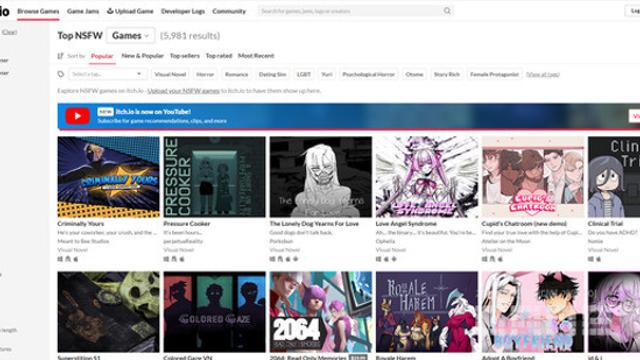Open the Love Angel Syndrome thumbnail

[x=427, y=177]
